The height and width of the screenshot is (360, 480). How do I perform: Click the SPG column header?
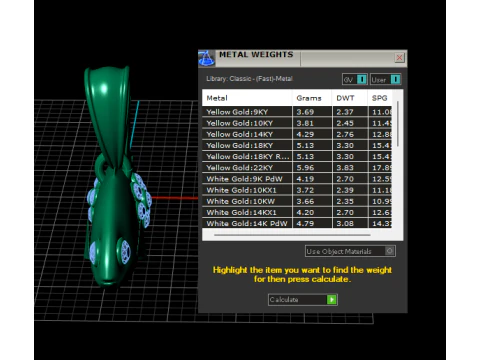[380, 98]
